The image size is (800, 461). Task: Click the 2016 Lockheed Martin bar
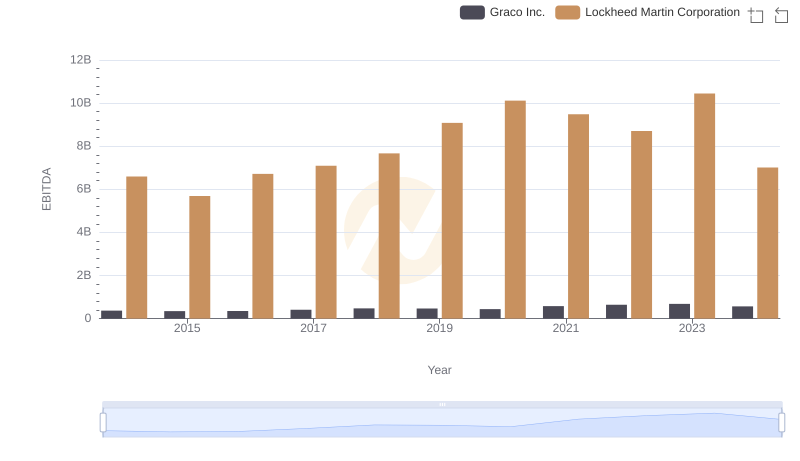pos(263,246)
